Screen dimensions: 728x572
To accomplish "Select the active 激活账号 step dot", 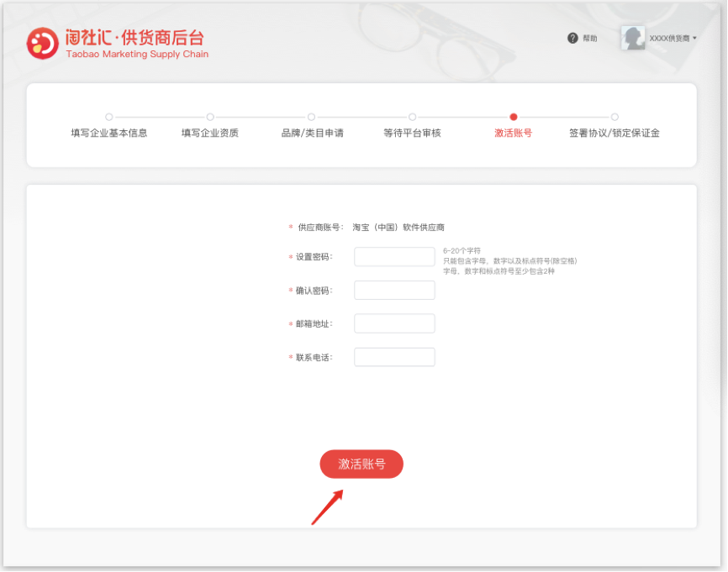I will pyautogui.click(x=513, y=118).
